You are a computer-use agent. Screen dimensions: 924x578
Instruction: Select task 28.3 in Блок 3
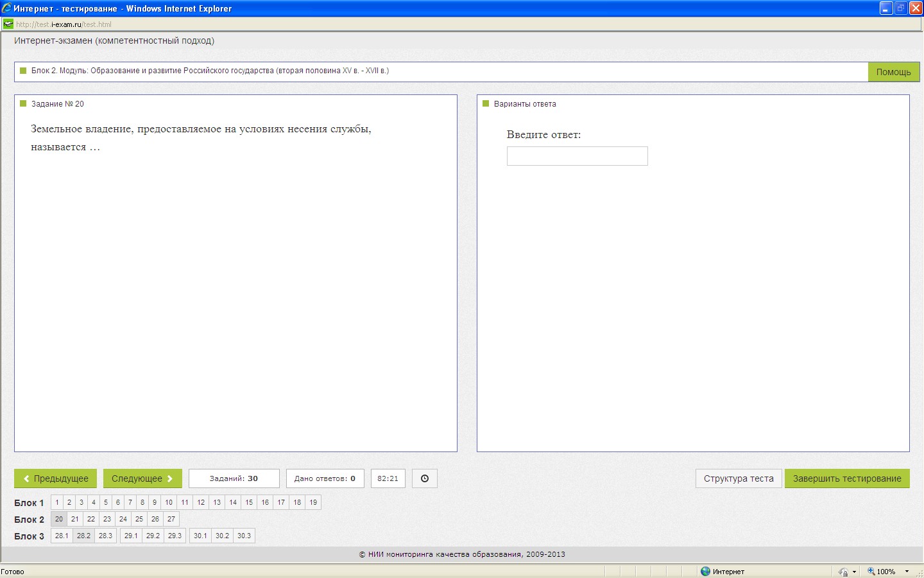pyautogui.click(x=105, y=536)
